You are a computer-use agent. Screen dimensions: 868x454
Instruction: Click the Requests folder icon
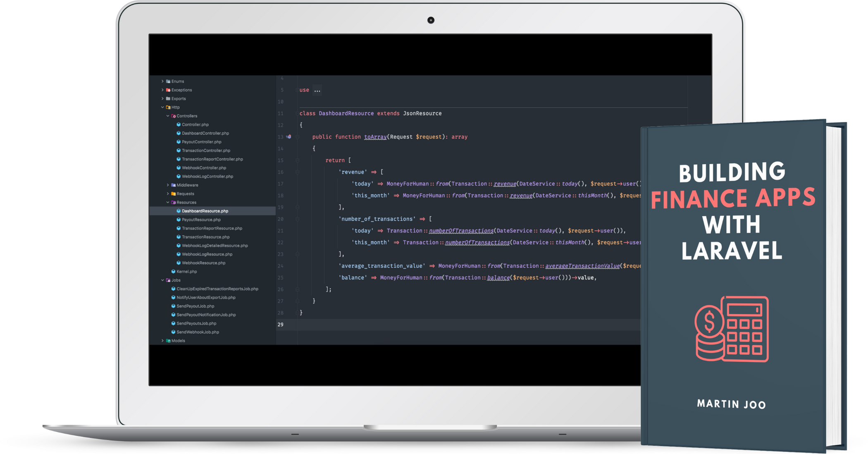pos(174,194)
